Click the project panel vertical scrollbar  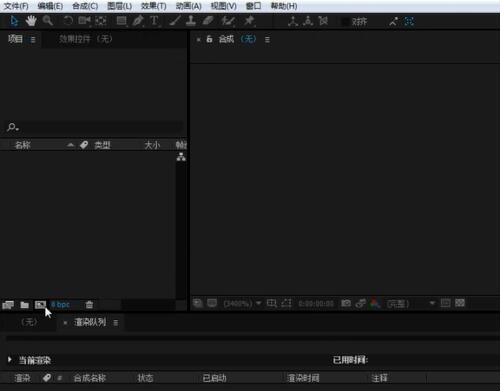[181, 230]
